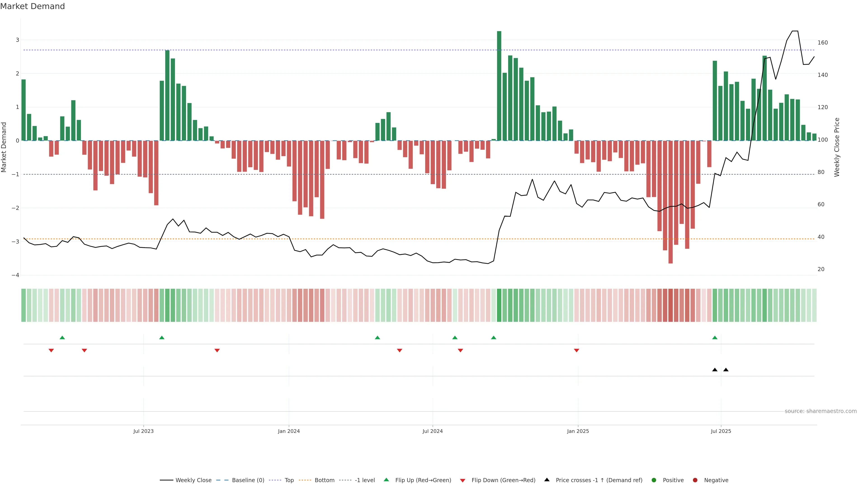The height and width of the screenshot is (488, 868).
Task: Click the -1 level legend entry
Action: click(x=365, y=480)
